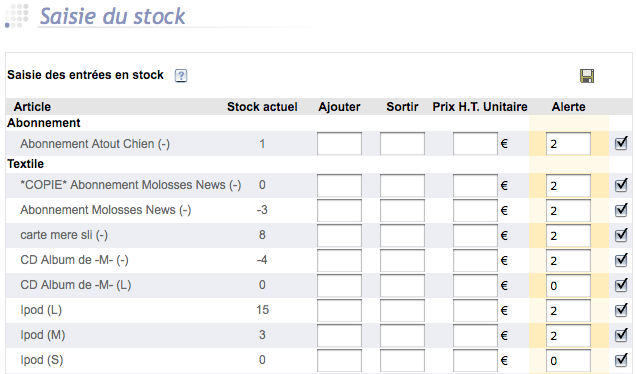Click stock value '15' for Ipod (L)

click(x=262, y=310)
